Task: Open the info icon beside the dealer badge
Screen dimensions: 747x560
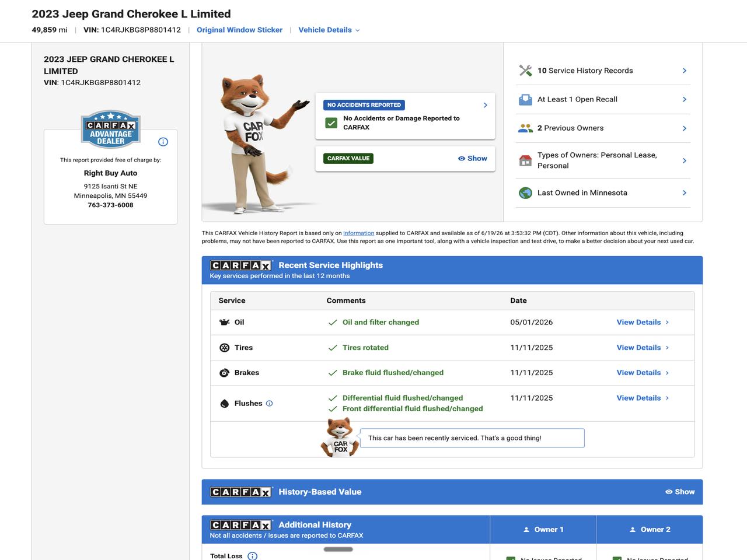Action: coord(163,142)
